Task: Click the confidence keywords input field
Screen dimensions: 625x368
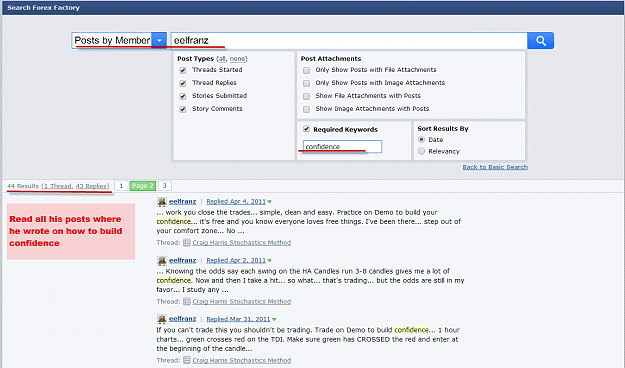Action: [342, 146]
